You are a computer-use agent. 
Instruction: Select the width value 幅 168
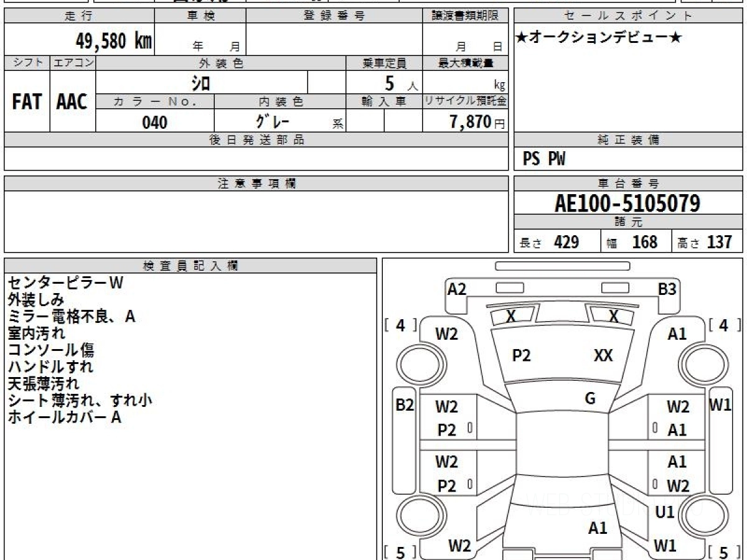point(632,242)
